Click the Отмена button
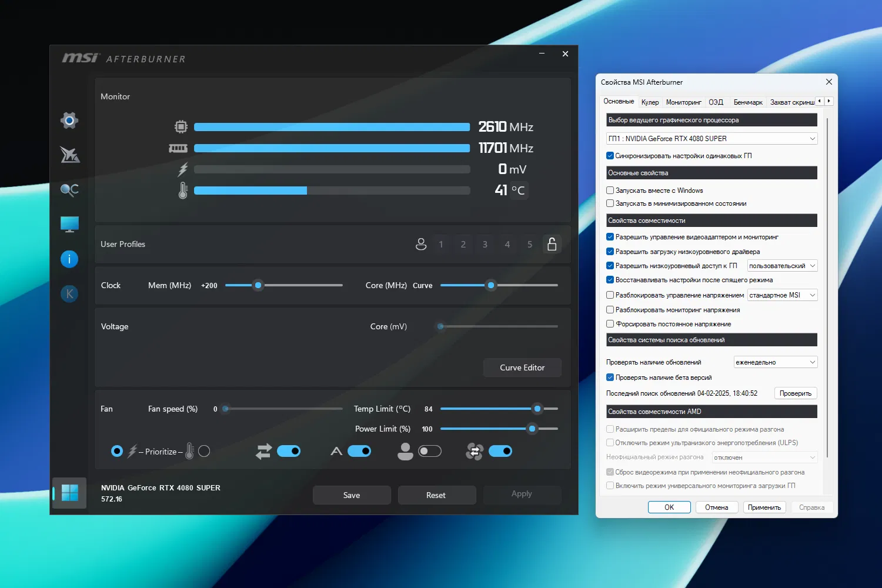Screen dimensions: 882x588 [716, 507]
